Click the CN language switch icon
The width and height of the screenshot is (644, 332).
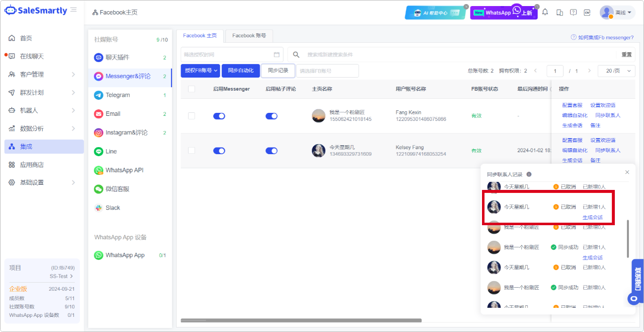click(587, 13)
